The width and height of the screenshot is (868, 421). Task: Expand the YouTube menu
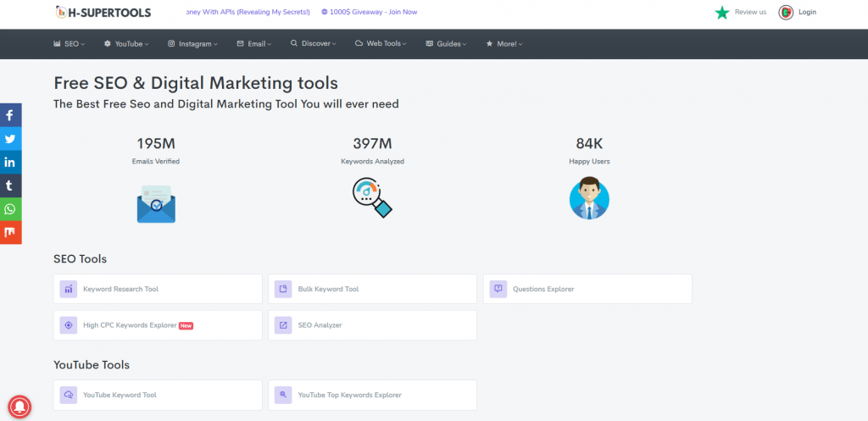click(x=126, y=44)
